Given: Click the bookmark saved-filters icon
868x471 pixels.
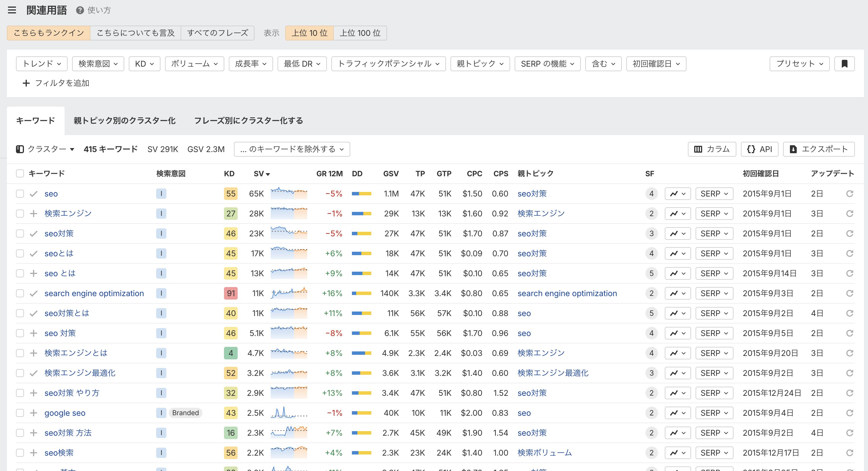Looking at the screenshot, I should [844, 64].
